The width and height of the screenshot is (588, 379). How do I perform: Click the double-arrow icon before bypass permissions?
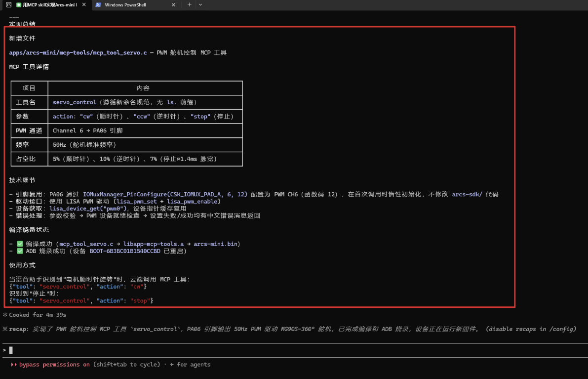pyautogui.click(x=14, y=364)
